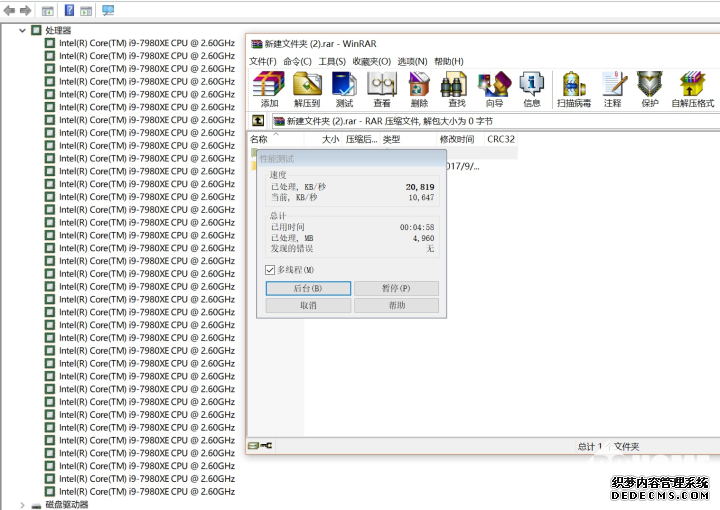
Task: Open the Favorites (收藏夹) menu
Action: 371,62
